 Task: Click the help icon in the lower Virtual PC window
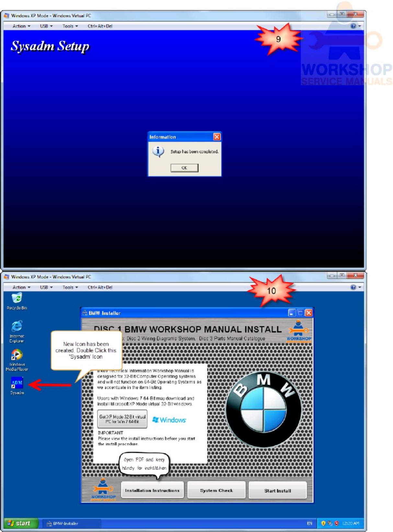tap(353, 287)
